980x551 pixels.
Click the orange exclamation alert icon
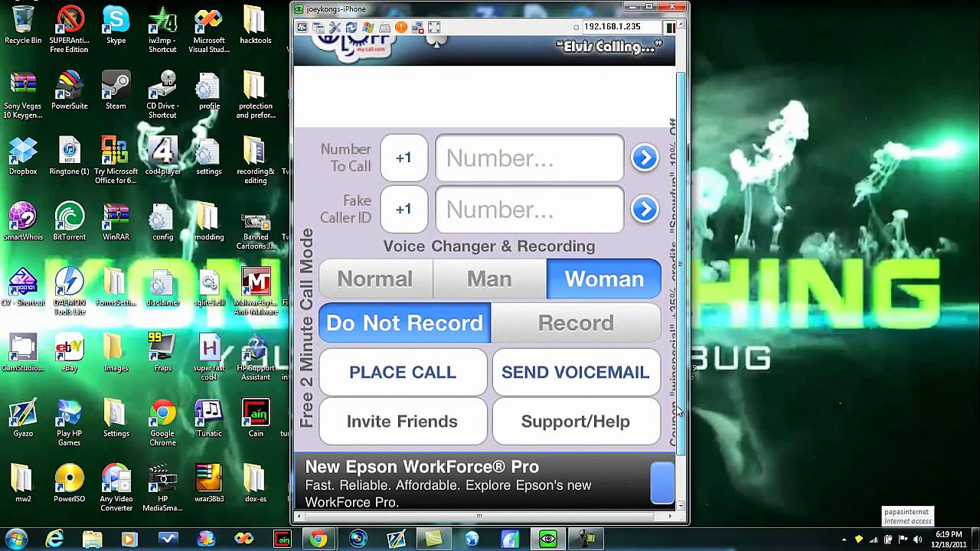[401, 28]
